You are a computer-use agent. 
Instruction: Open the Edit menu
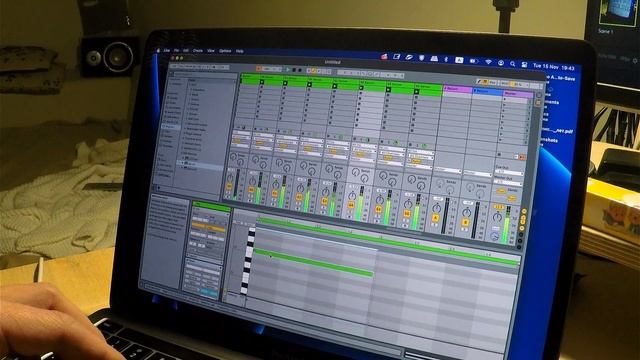point(186,51)
